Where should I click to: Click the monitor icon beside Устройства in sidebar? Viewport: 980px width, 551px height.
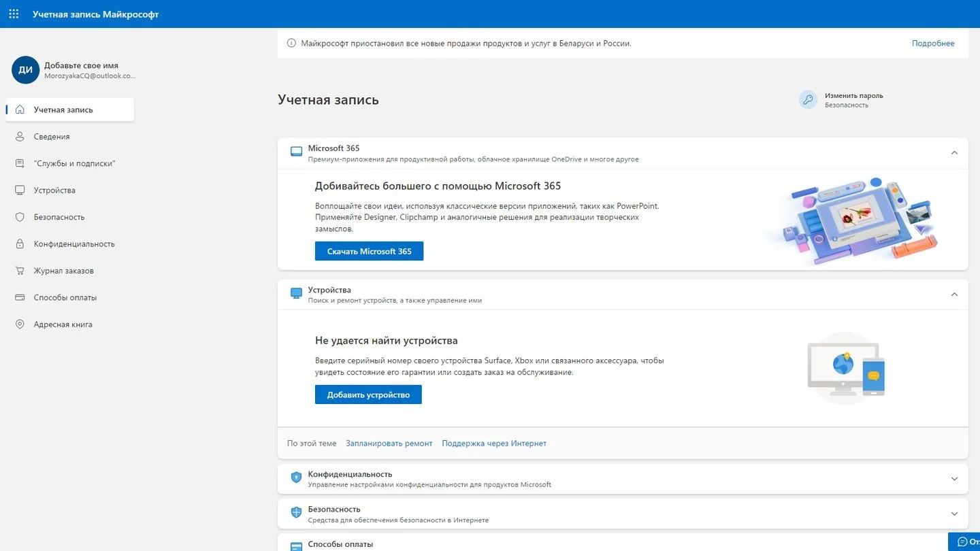pyautogui.click(x=20, y=190)
